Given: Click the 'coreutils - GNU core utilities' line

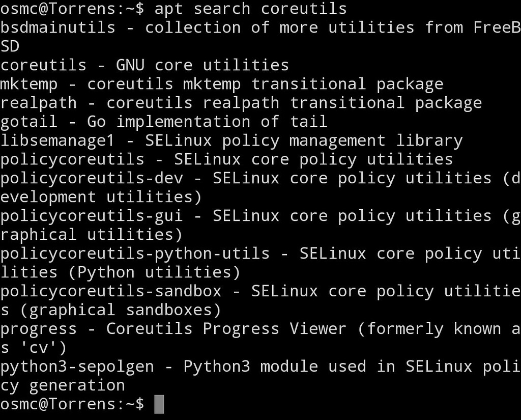Looking at the screenshot, I should click(144, 65).
